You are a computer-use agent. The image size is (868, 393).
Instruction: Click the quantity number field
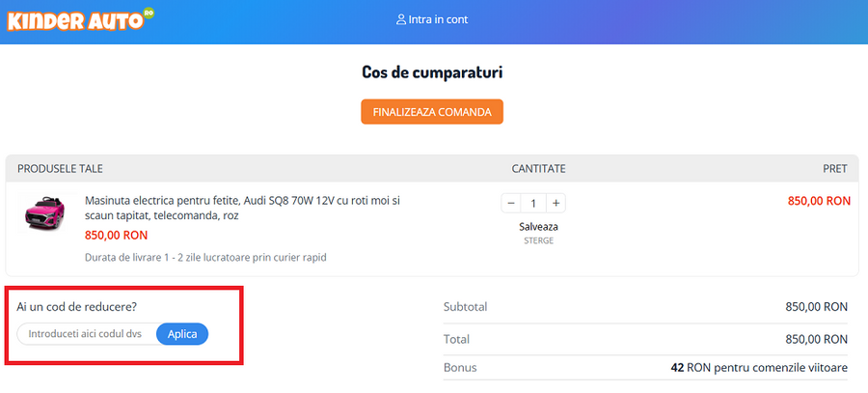[533, 203]
